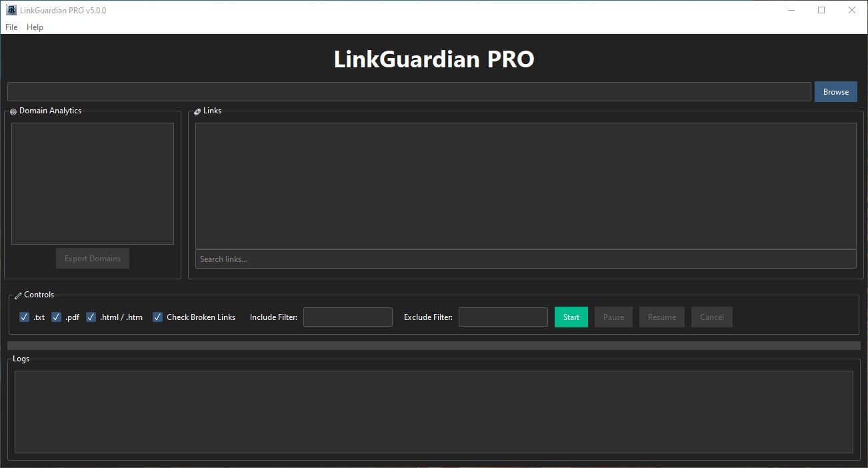The height and width of the screenshot is (468, 868).
Task: Click the Controls wrench icon
Action: 18,295
